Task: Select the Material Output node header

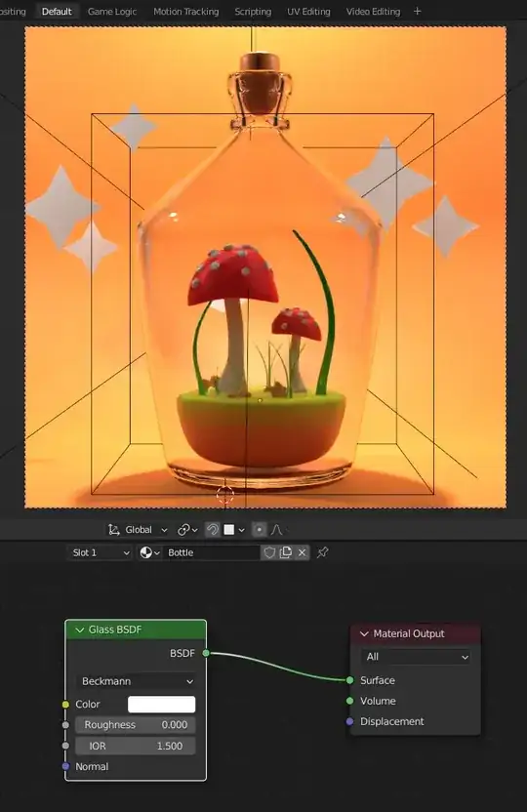Action: coord(416,633)
